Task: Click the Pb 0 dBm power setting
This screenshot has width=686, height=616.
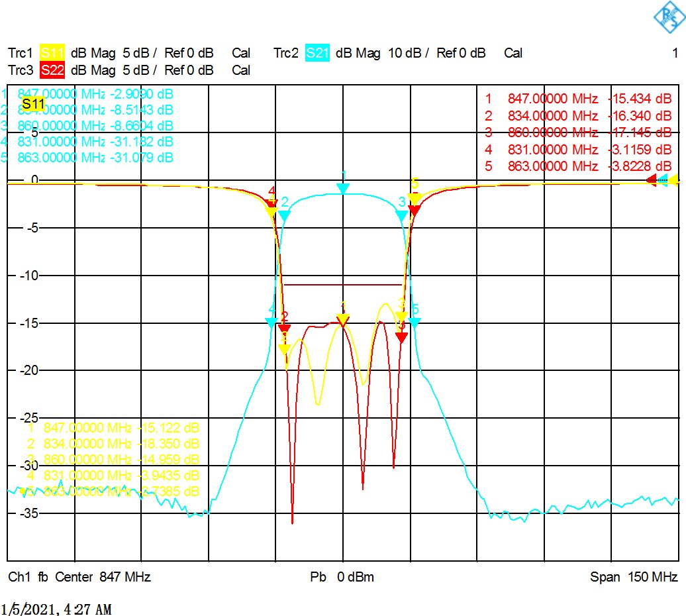Action: [x=342, y=577]
